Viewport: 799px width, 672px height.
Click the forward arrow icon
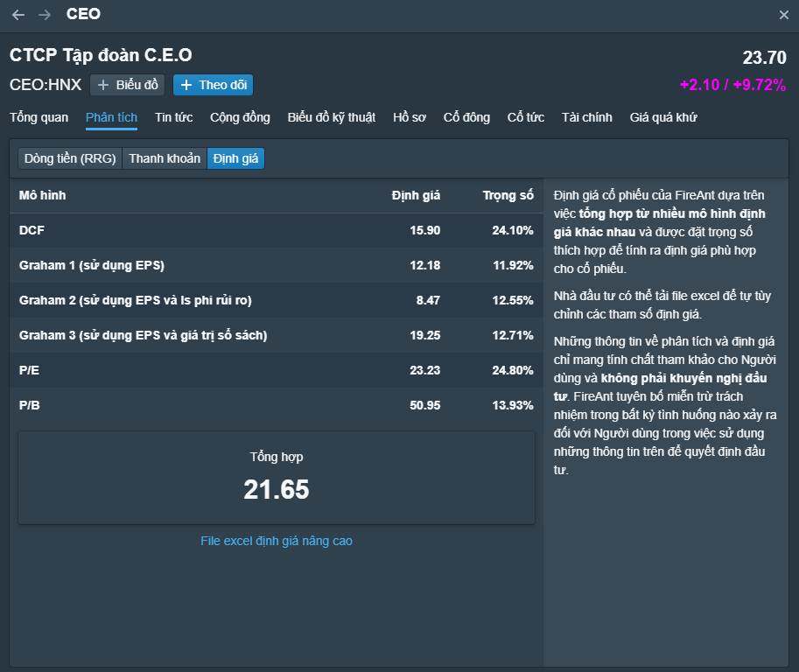pos(45,15)
